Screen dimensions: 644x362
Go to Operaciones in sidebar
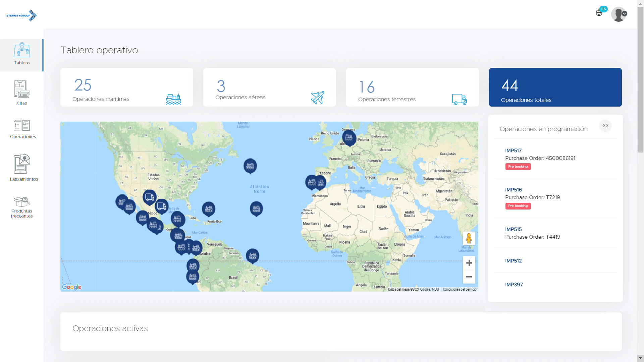point(22,129)
